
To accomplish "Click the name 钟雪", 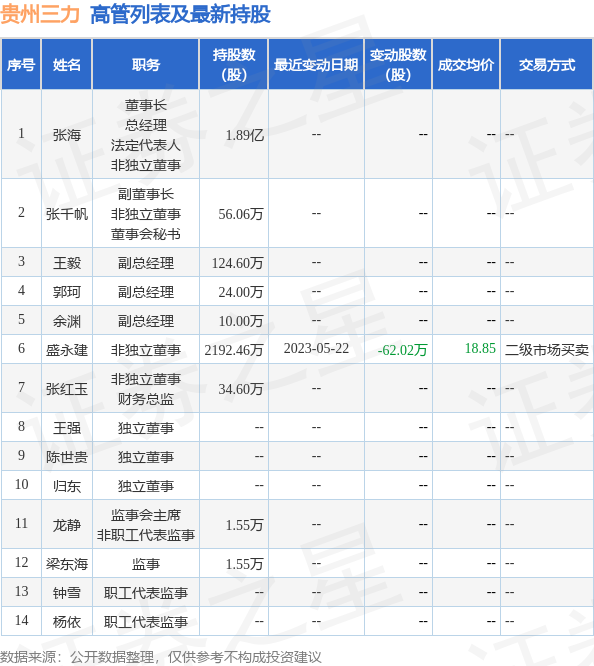I will (x=67, y=593).
